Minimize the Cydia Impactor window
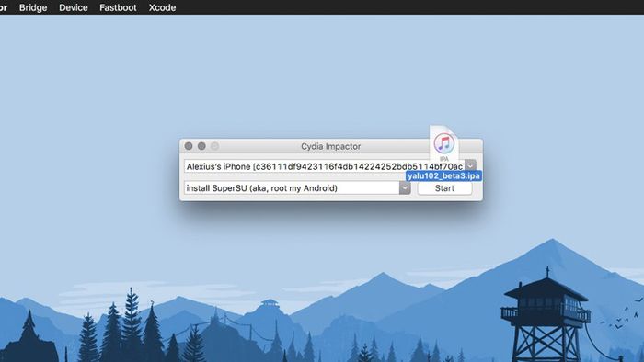This screenshot has height=362, width=644. (201, 146)
